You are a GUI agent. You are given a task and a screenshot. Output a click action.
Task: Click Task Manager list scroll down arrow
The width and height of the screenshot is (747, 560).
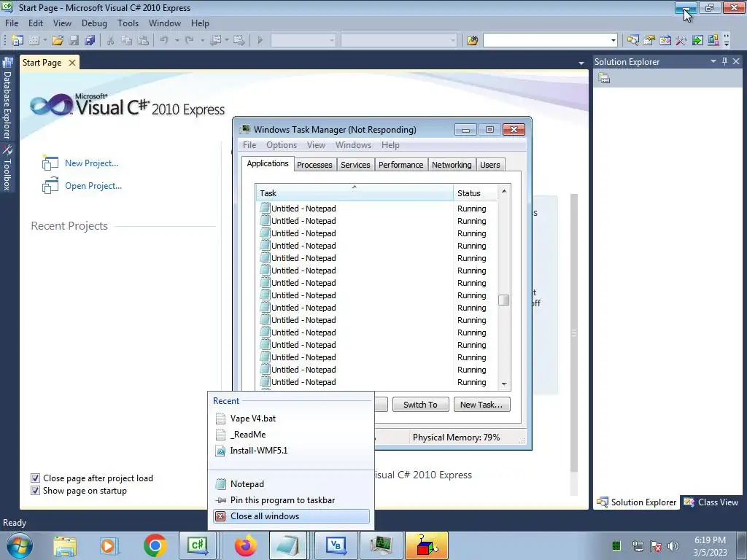point(504,384)
